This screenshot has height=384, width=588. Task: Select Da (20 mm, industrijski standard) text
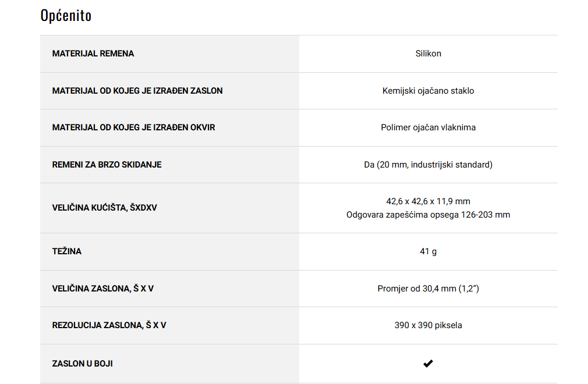(428, 165)
